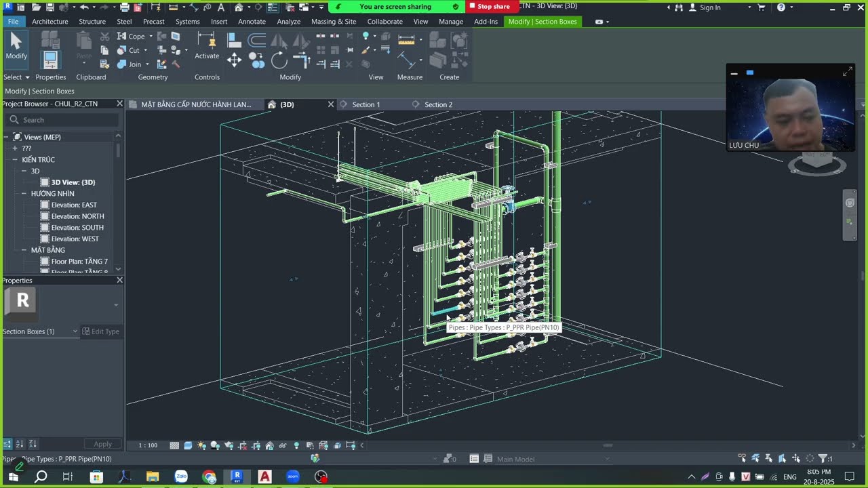Choose the Copy tool in Modify panel
This screenshot has height=488, width=868.
click(x=257, y=60)
